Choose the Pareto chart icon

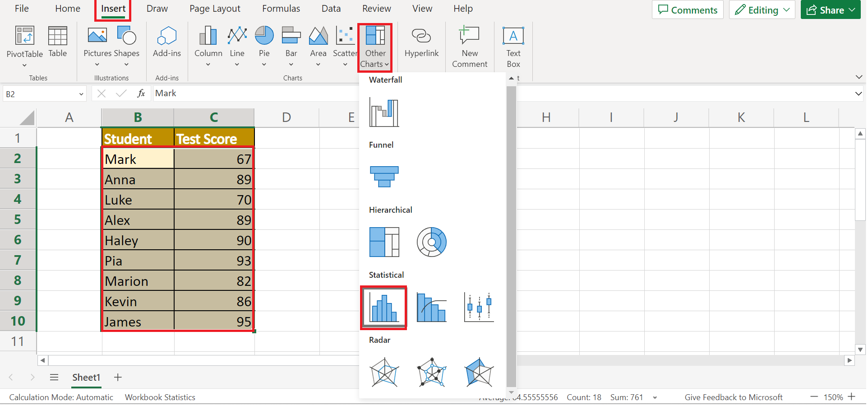click(x=431, y=307)
